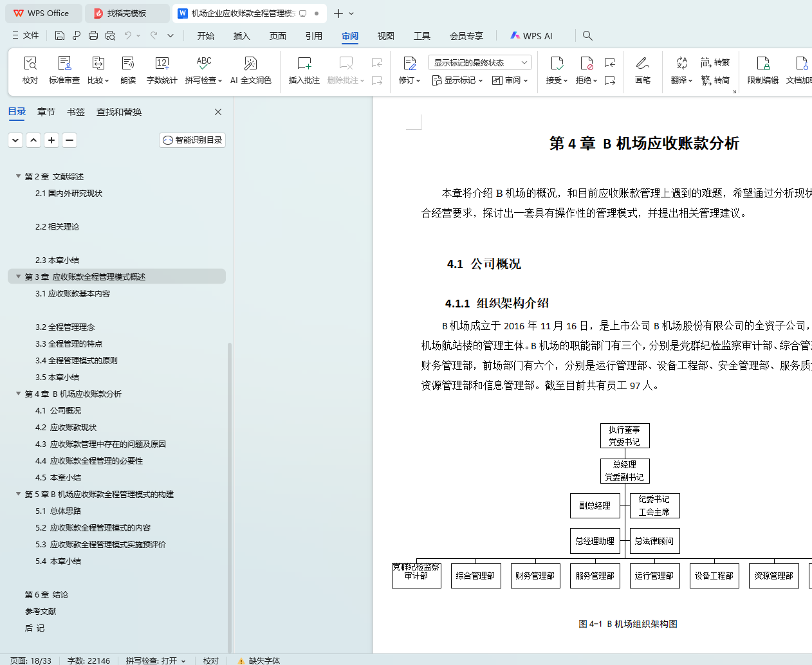Click 拼写检查: 打开 in status bar

point(156,660)
